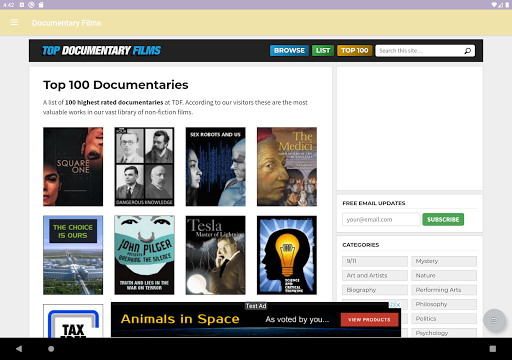Screen dimensions: 512x360
Task: Open the Tesla Master of Lightning poster
Action: tap(216, 255)
